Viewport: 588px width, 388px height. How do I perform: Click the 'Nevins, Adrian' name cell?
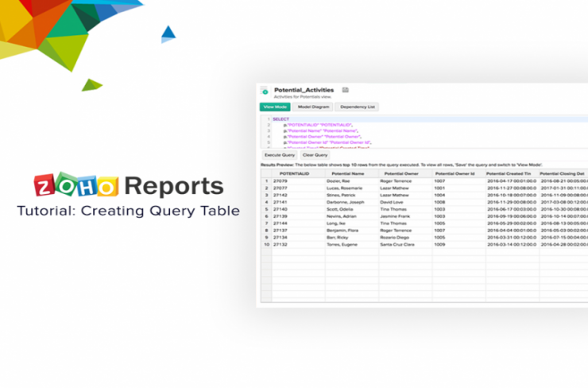pyautogui.click(x=352, y=216)
